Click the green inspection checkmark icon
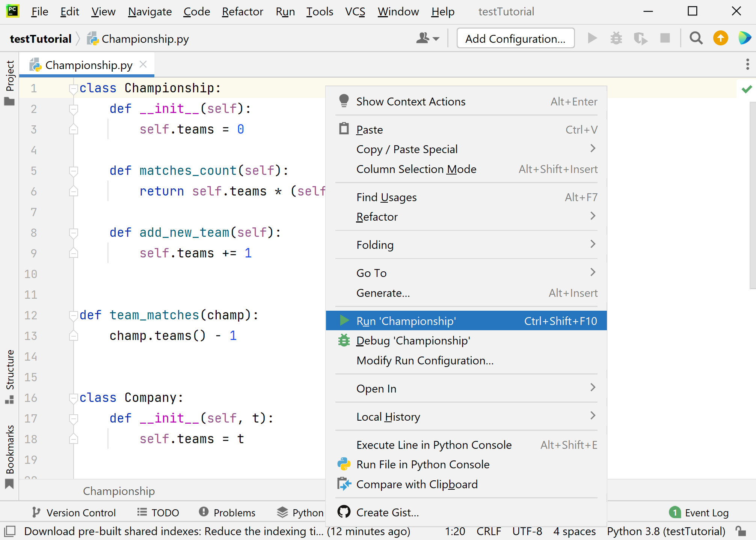This screenshot has width=756, height=540. (x=747, y=89)
